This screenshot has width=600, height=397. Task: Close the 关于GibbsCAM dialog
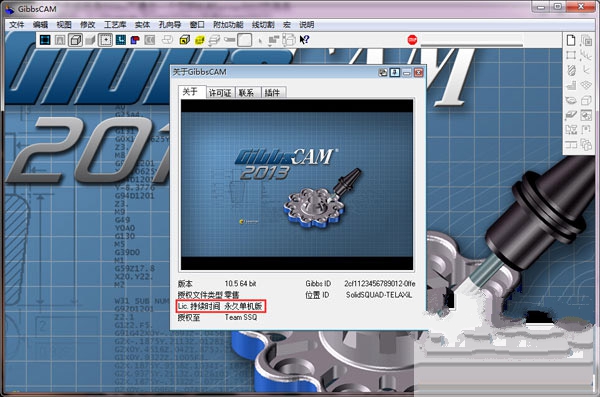tap(419, 72)
